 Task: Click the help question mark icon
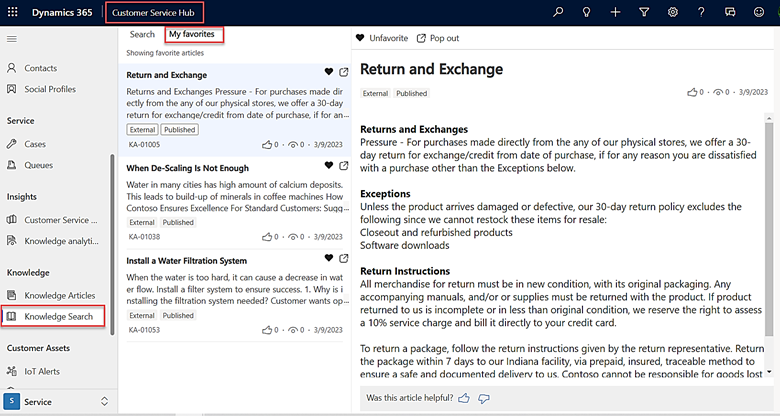click(x=701, y=12)
